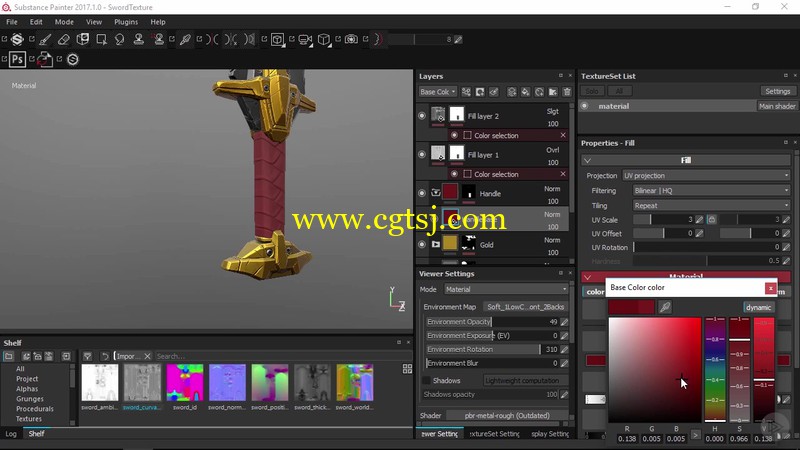The height and width of the screenshot is (450, 800).
Task: Hide Fill layer 1 visibility
Action: click(x=422, y=155)
